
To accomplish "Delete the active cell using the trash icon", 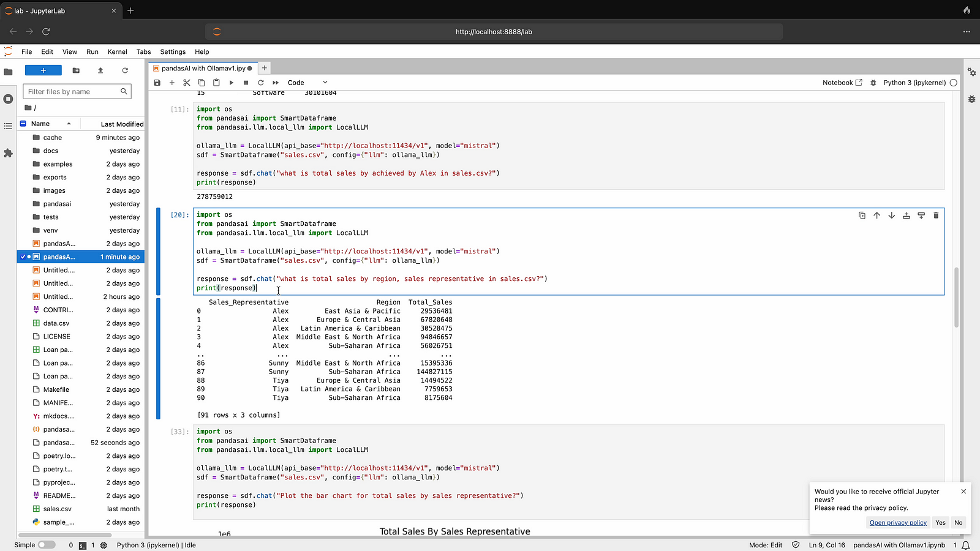I will tap(936, 216).
